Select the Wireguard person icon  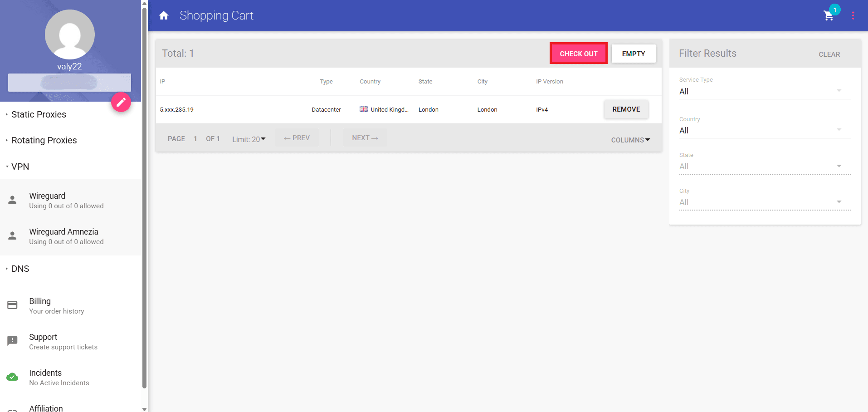tap(12, 199)
